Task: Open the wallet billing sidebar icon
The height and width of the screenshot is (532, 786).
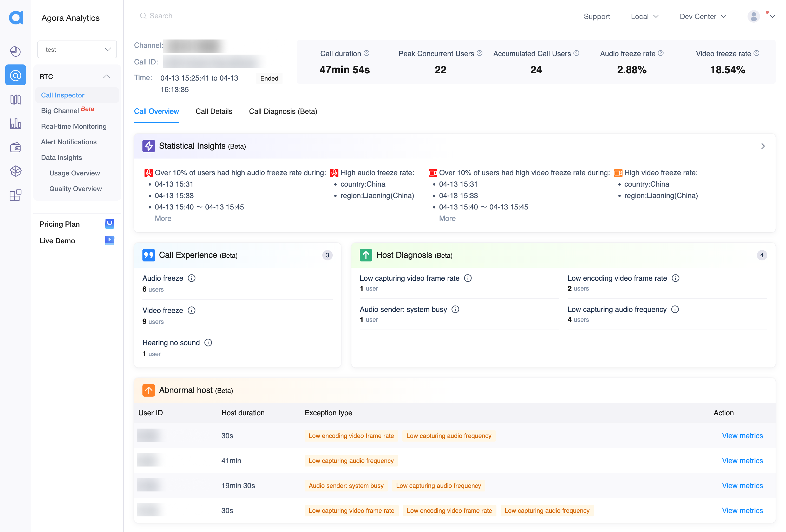Action: pos(16,147)
